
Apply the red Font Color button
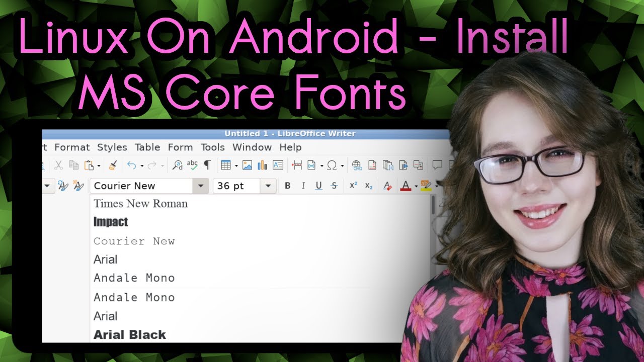(x=406, y=186)
